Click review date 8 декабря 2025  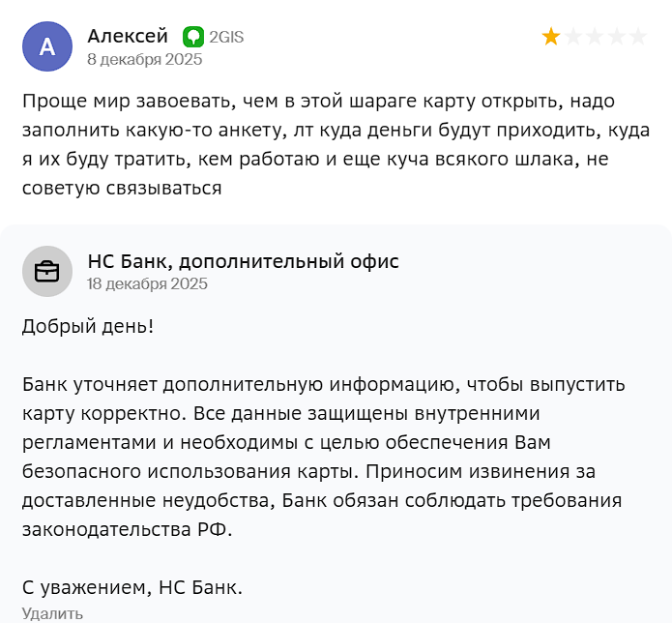pyautogui.click(x=144, y=59)
